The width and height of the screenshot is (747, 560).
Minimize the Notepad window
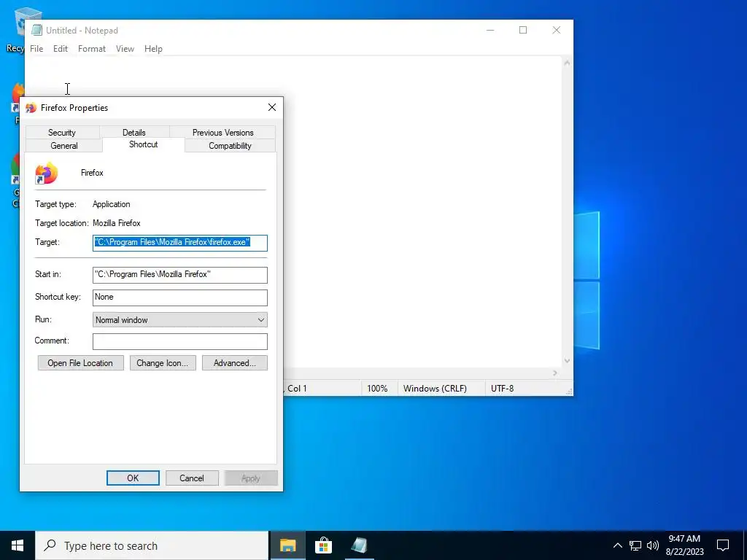490,30
